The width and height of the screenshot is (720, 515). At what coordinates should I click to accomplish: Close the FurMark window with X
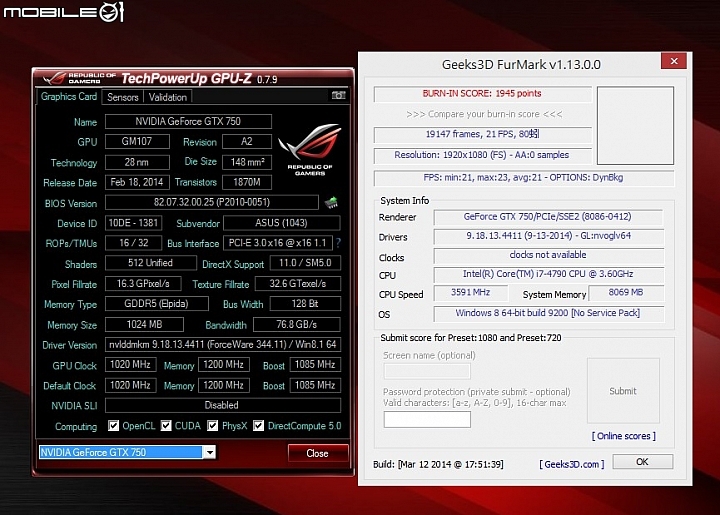[674, 61]
